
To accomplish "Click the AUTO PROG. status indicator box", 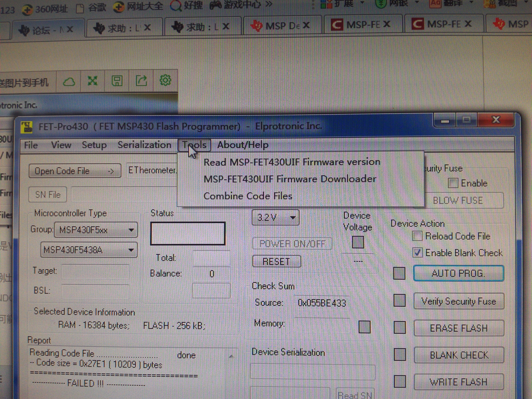I will tap(399, 273).
